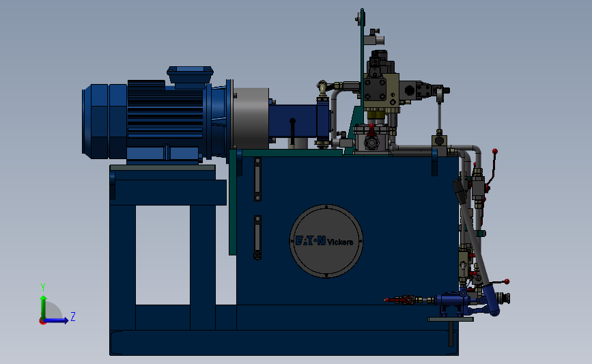Viewport: 592px width, 364px height.
Task: Select the blue electric motor body
Action: point(155,119)
